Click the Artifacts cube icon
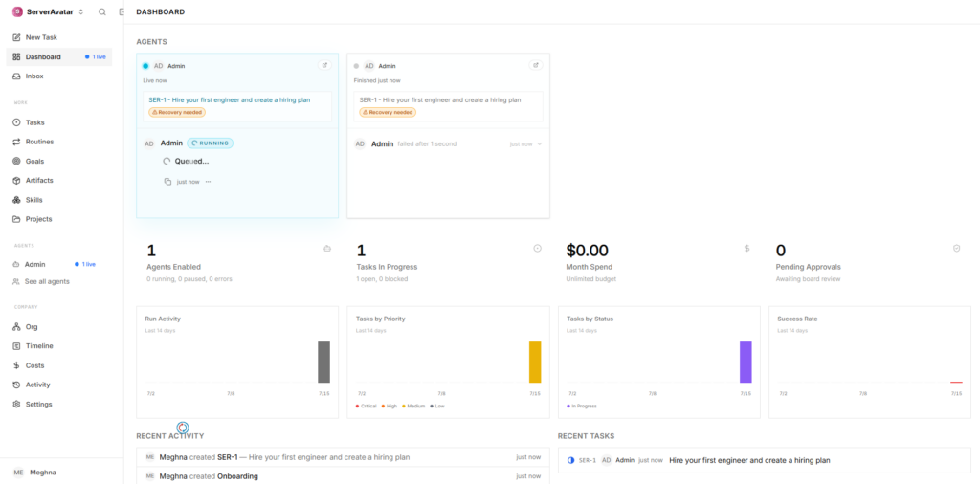The width and height of the screenshot is (980, 484). click(x=17, y=181)
